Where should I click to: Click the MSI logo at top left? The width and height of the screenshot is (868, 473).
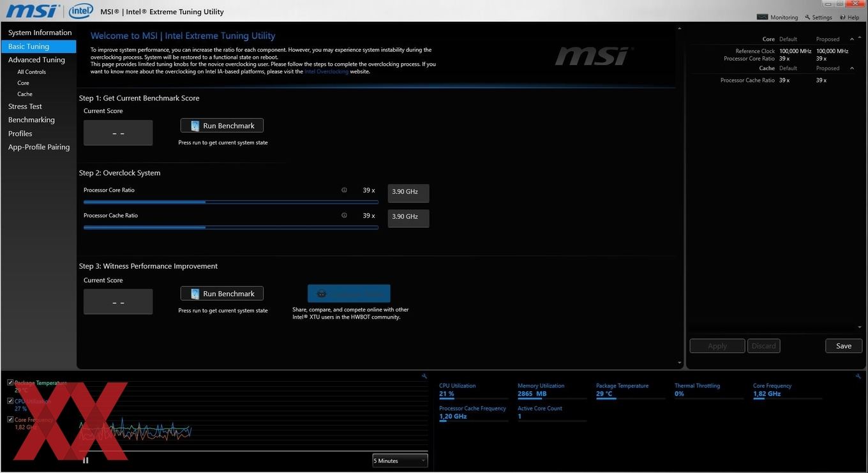[33, 11]
